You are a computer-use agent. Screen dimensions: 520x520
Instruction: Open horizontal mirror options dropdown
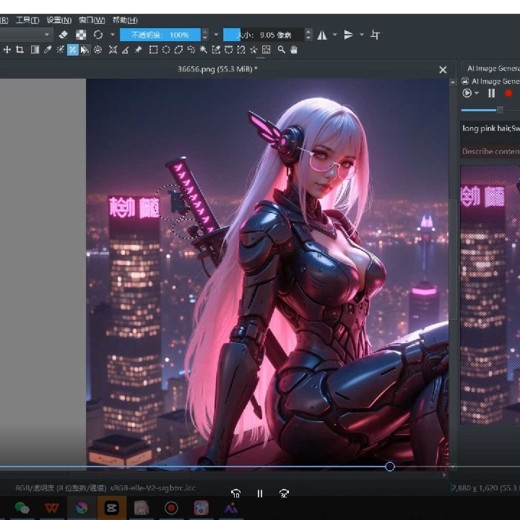click(335, 35)
